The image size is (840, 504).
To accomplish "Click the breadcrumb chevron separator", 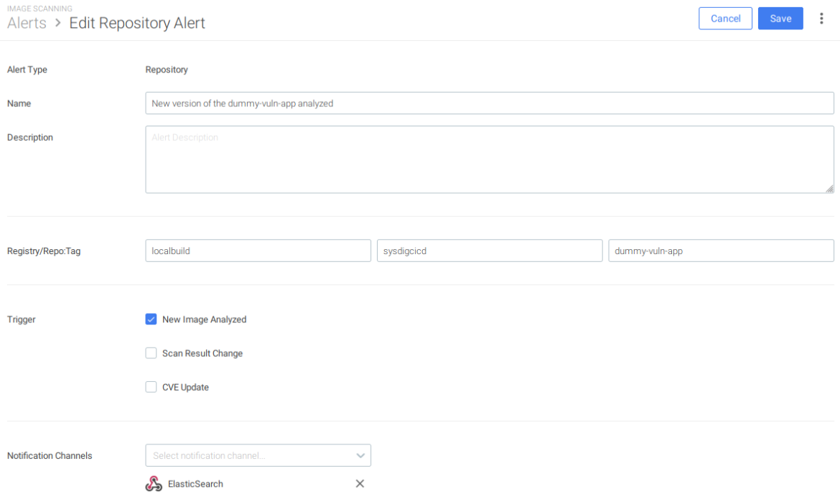I will (58, 23).
